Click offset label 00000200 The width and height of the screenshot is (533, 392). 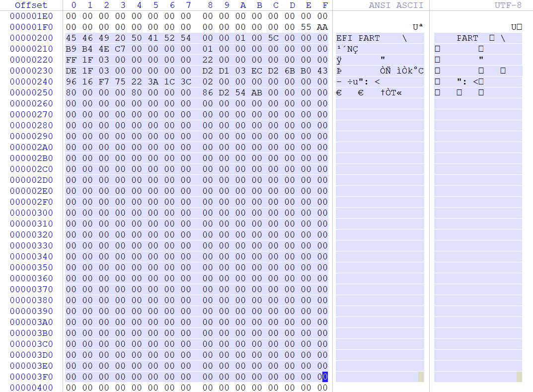pos(31,38)
